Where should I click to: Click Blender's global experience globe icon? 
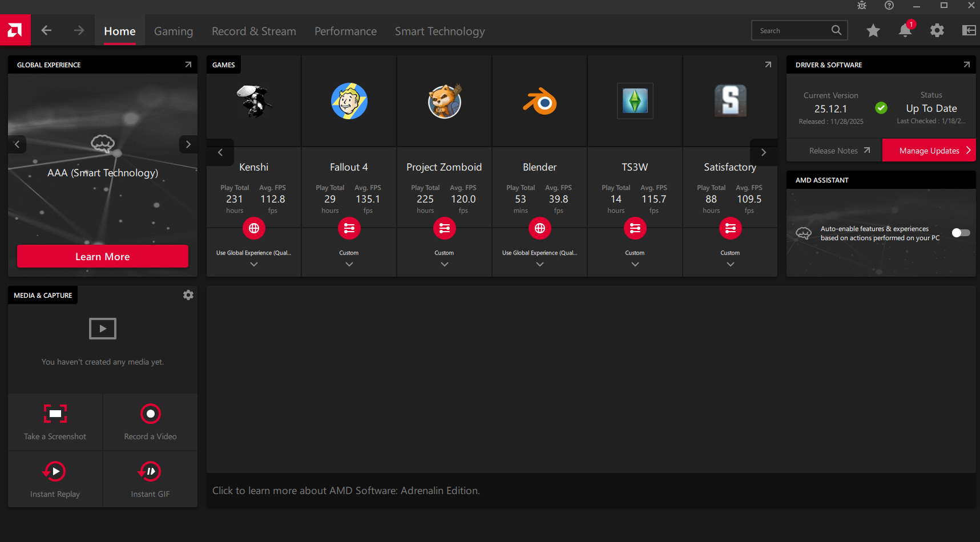click(540, 228)
